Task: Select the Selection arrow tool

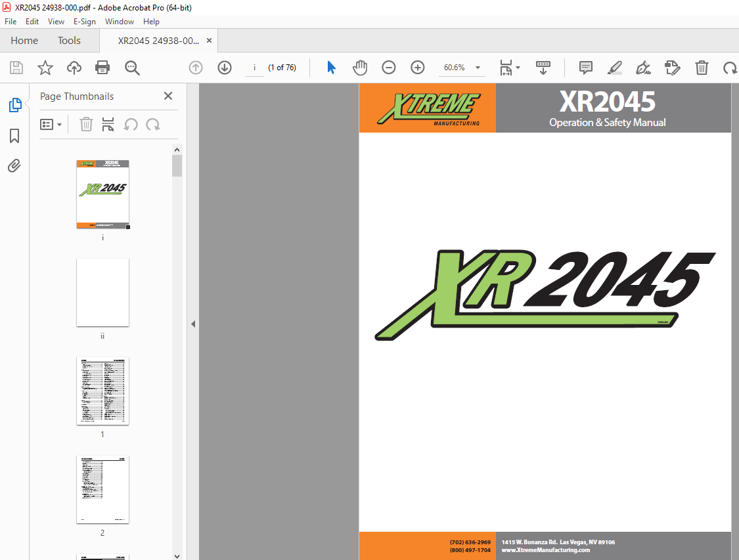Action: (x=331, y=68)
